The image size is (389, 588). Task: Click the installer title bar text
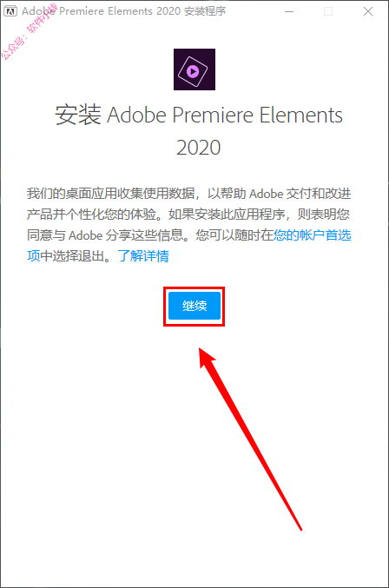[123, 11]
